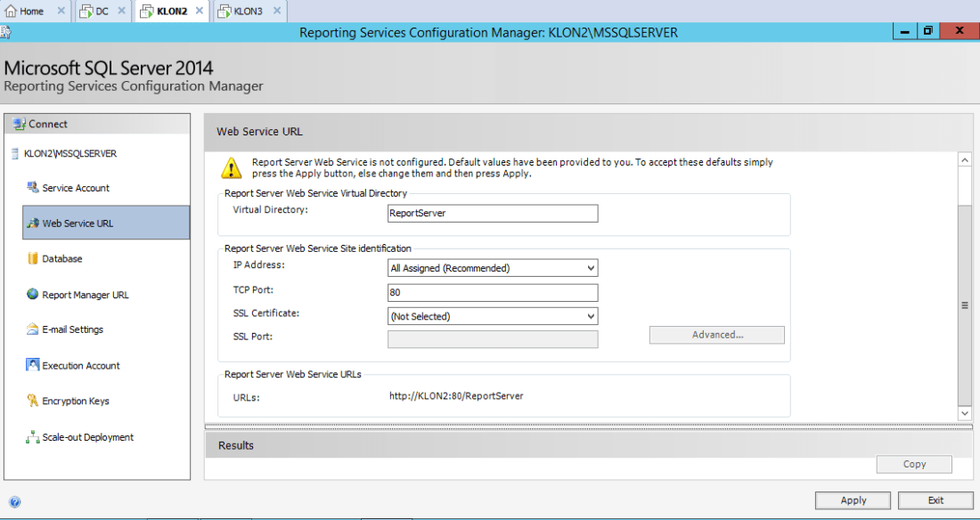Click the Service Account icon in sidebar
This screenshot has height=520, width=980.
(x=33, y=188)
